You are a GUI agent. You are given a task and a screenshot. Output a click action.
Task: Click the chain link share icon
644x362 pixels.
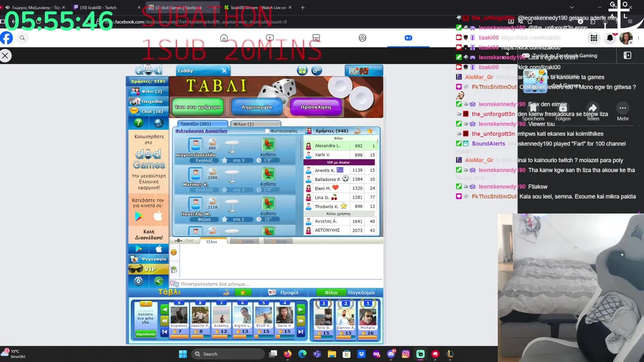pos(316,71)
